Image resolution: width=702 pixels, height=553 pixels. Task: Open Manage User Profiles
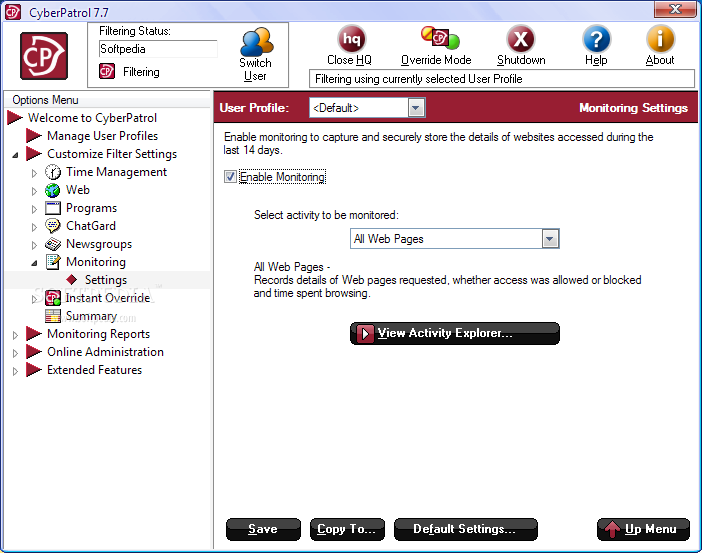[103, 136]
